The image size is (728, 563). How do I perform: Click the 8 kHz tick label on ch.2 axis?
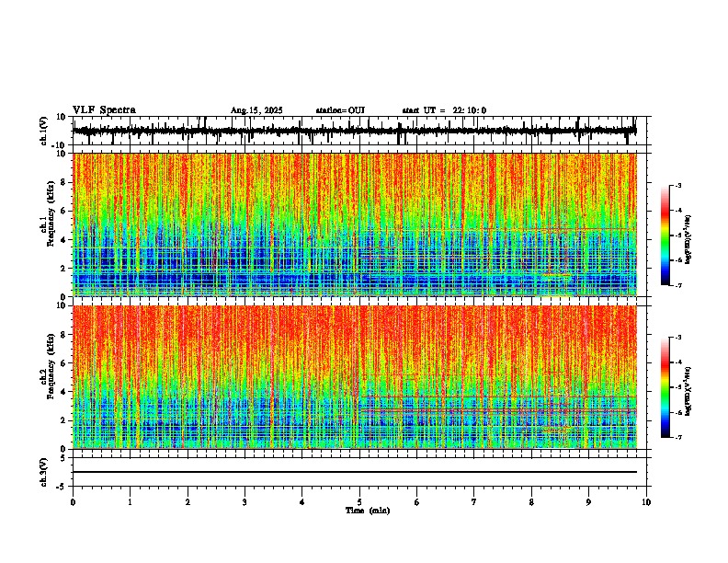coord(64,335)
